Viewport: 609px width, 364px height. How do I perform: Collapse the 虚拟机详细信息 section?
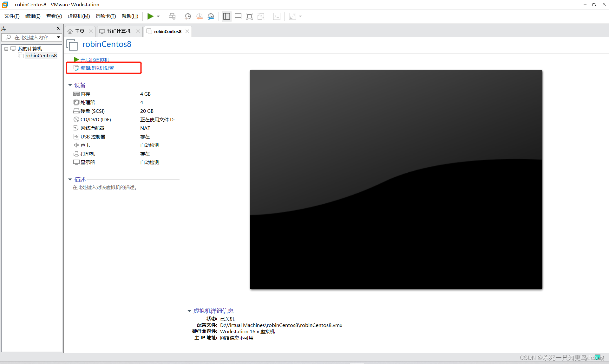click(189, 311)
